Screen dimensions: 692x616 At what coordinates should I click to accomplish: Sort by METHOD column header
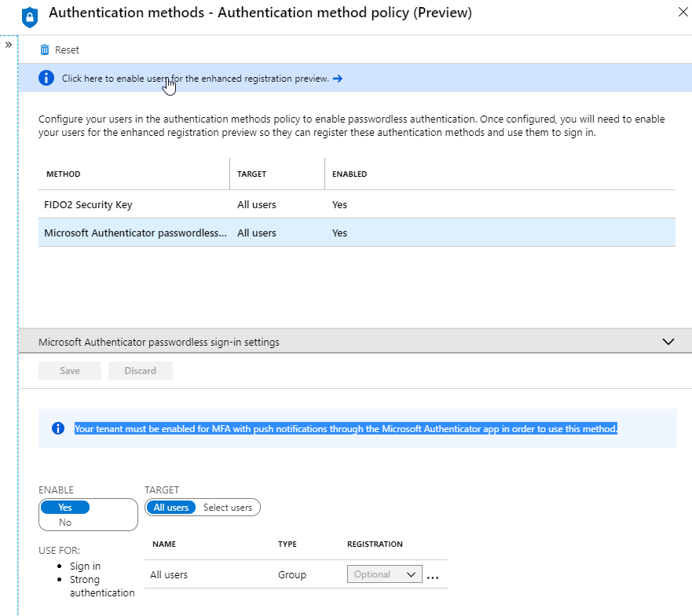tap(63, 174)
